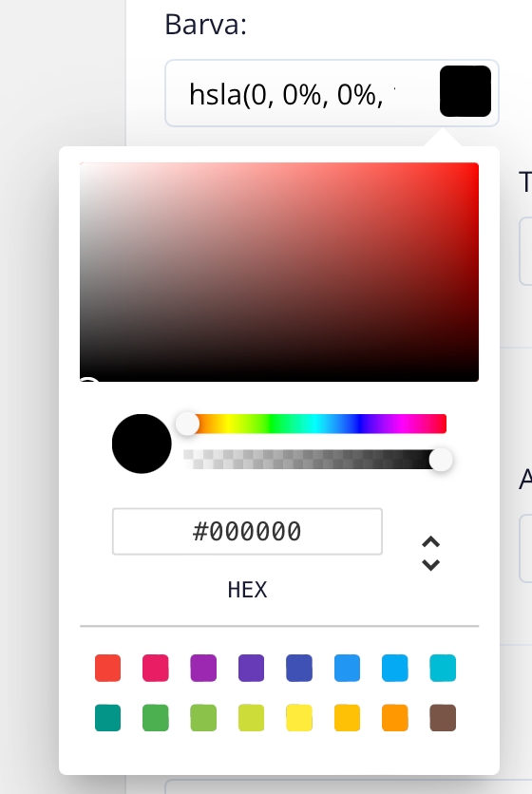Viewport: 532px width, 794px height.
Task: Select the yellow preset swatch
Action: (299, 717)
